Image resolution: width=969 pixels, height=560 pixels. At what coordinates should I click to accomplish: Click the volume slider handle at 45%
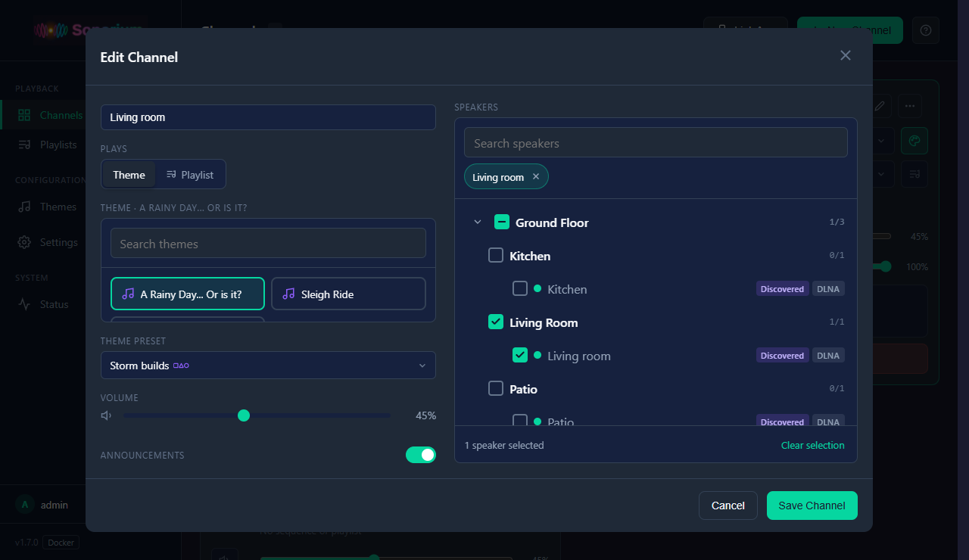pyautogui.click(x=244, y=415)
